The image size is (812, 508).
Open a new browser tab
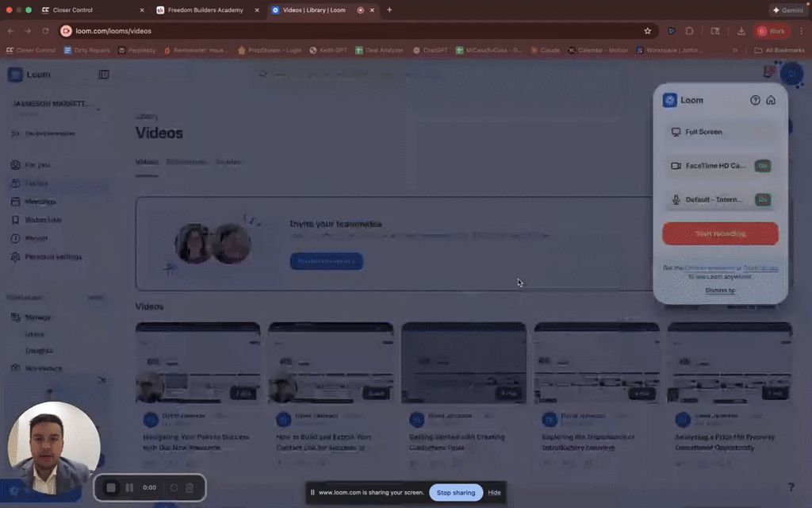389,10
